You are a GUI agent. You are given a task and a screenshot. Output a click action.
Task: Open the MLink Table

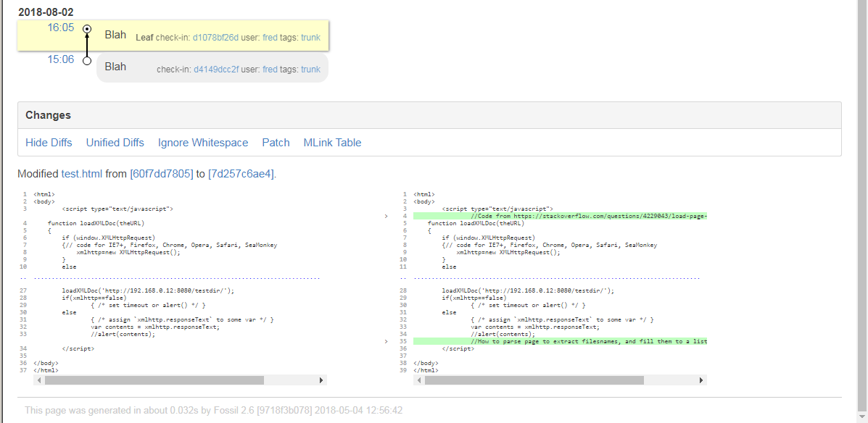[x=332, y=143]
